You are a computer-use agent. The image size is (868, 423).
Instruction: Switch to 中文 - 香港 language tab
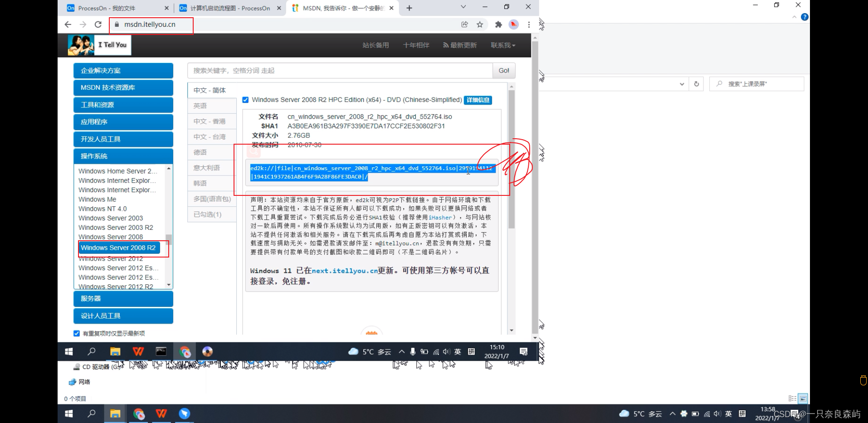pyautogui.click(x=212, y=122)
